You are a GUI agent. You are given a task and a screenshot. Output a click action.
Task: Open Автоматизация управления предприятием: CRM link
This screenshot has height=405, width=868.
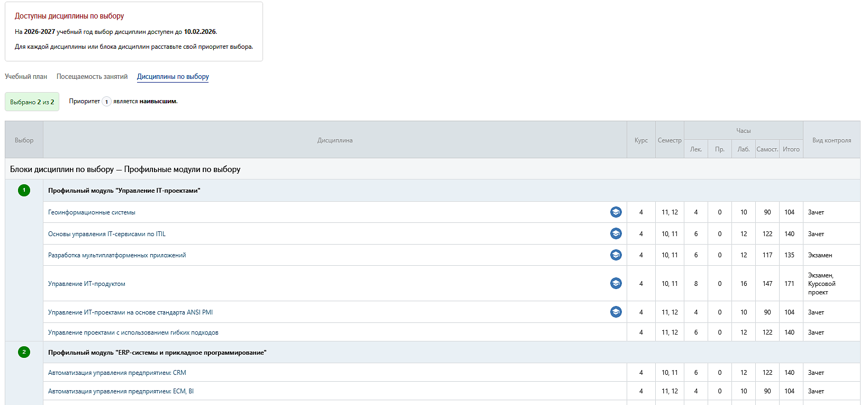[117, 373]
